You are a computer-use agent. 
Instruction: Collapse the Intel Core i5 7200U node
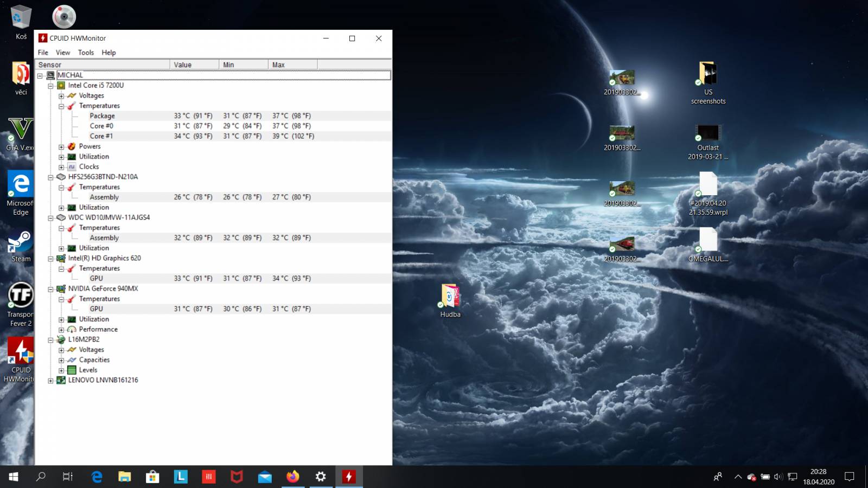click(50, 86)
